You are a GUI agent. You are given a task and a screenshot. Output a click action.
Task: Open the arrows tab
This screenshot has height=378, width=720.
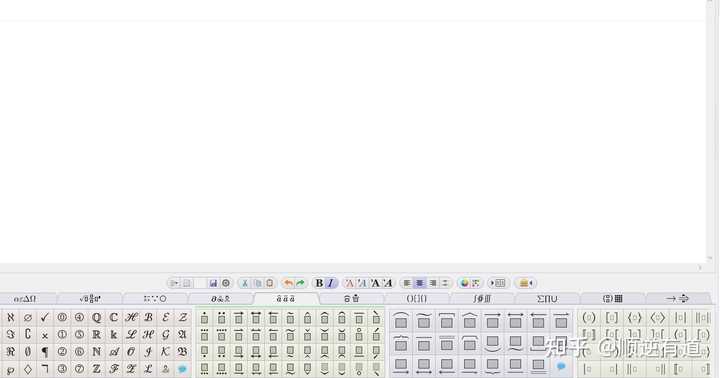coord(678,299)
